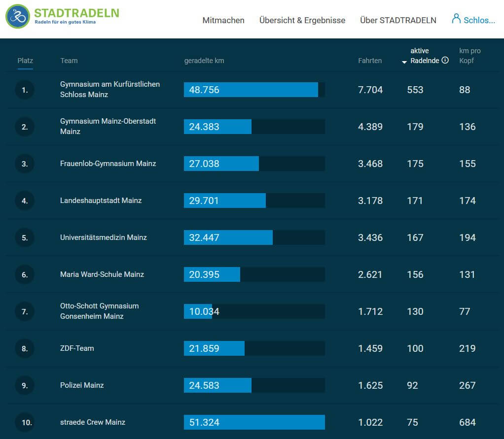
Task: Select Otto-Schott Gymnasium Gonsenheim Mainz team
Action: 99,311
